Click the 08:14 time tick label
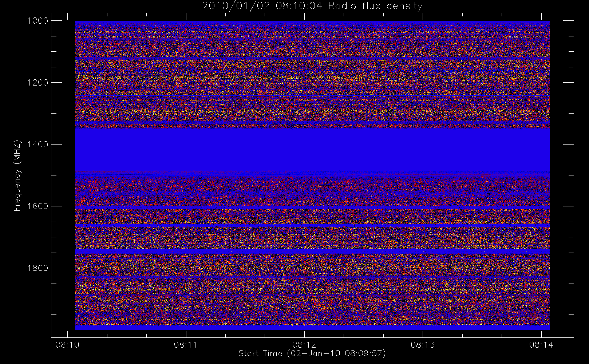The image size is (589, 364). point(541,345)
